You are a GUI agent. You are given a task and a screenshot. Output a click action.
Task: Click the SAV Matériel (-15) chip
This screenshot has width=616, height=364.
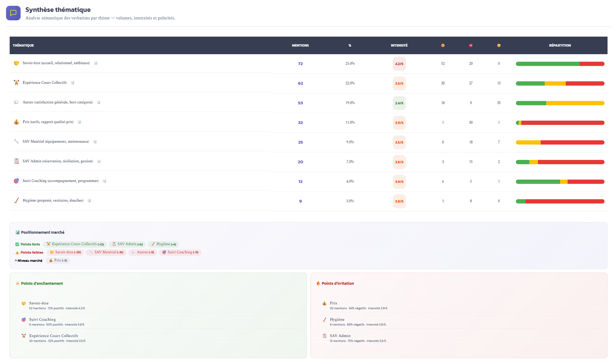106,252
